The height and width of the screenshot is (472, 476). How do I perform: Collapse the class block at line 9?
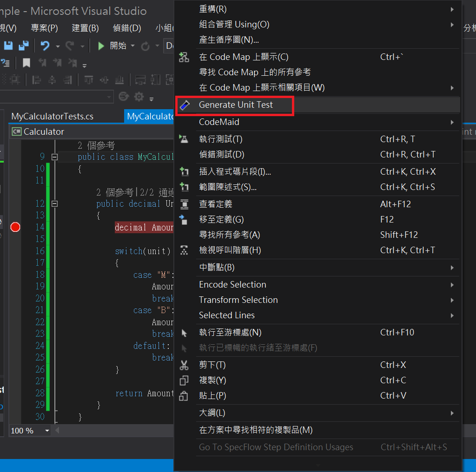tap(55, 157)
